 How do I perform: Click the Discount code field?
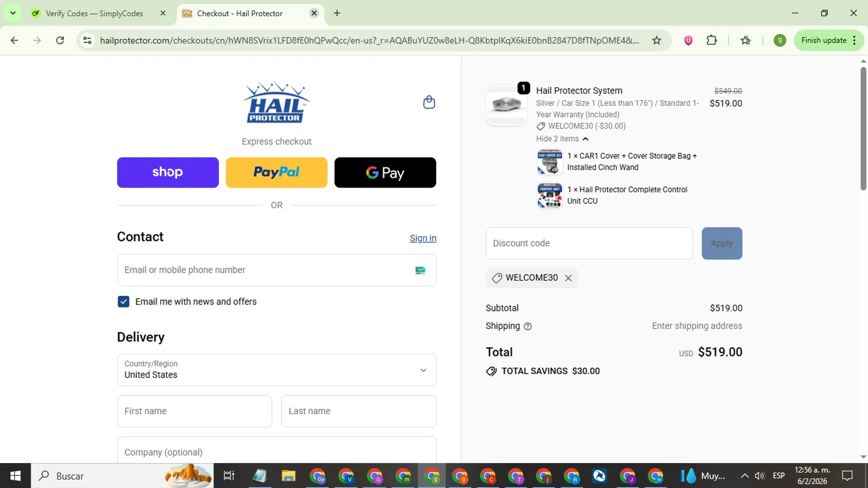tap(589, 243)
